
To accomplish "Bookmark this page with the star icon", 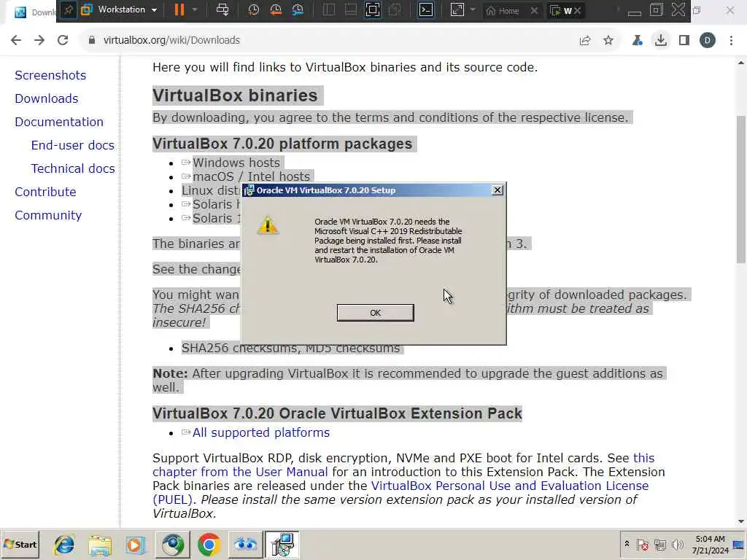I will coord(608,41).
